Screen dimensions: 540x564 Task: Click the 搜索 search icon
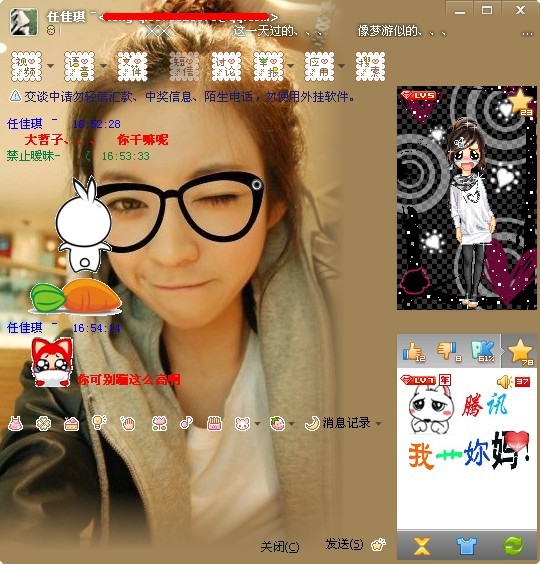point(370,66)
